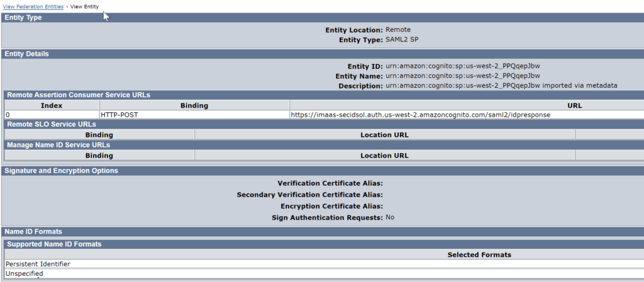This screenshot has height=282, width=644.
Task: Click the Entity Location label
Action: tap(354, 30)
